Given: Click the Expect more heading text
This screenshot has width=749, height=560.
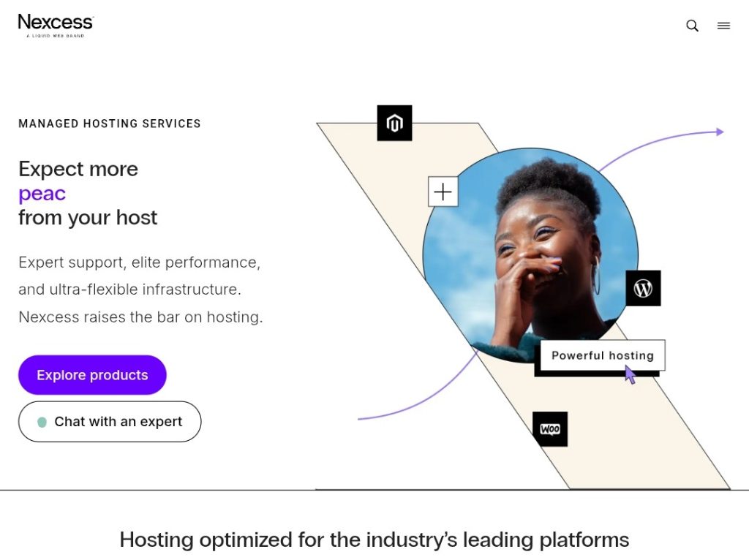Looking at the screenshot, I should point(78,169).
